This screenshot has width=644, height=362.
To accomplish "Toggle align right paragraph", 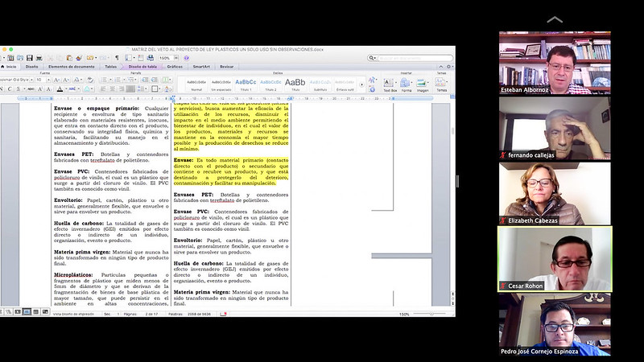I will [122, 88].
